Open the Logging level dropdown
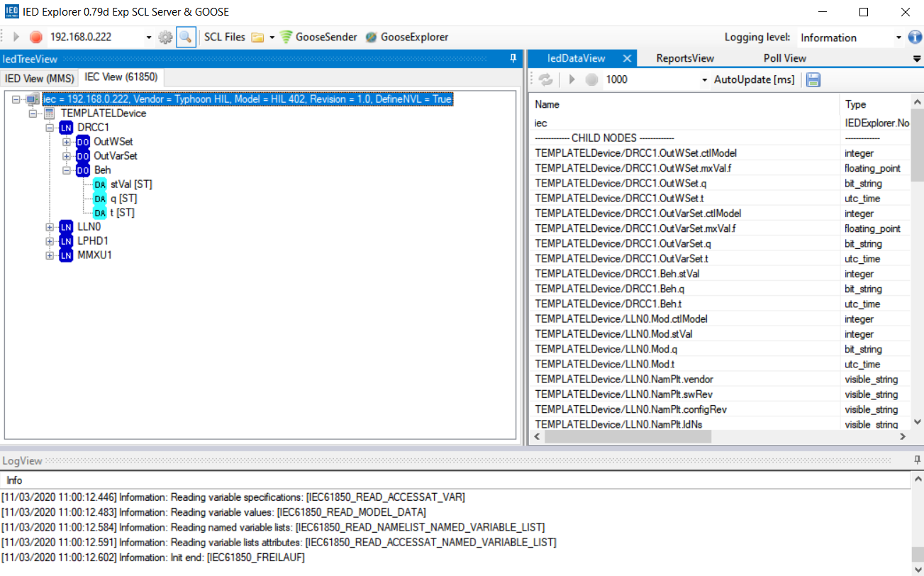 click(898, 38)
